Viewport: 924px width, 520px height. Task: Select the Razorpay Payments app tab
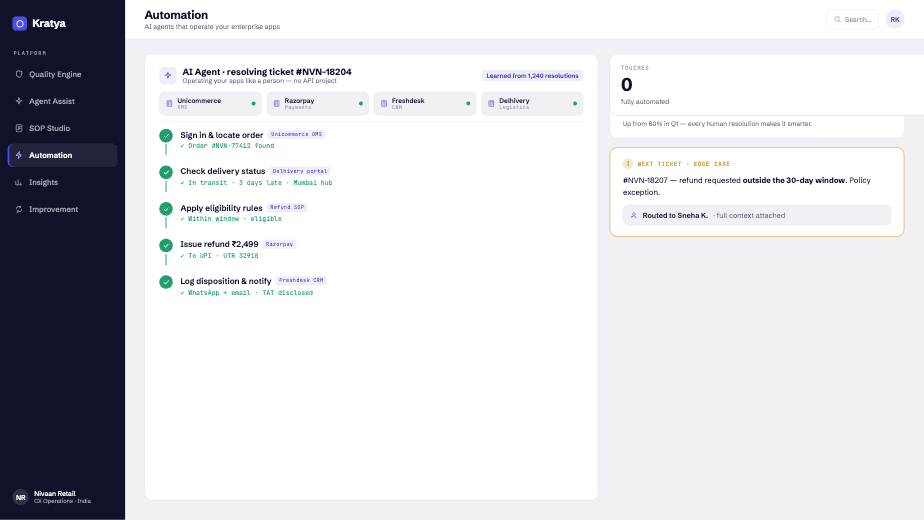318,104
